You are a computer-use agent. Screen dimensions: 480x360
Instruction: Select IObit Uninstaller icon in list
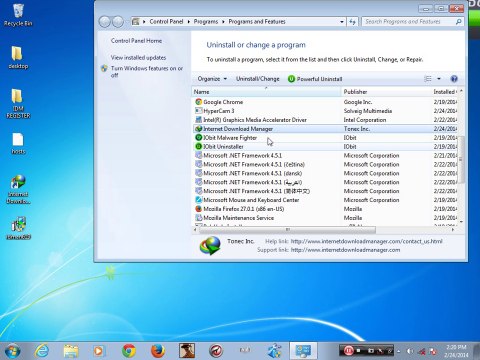199,147
